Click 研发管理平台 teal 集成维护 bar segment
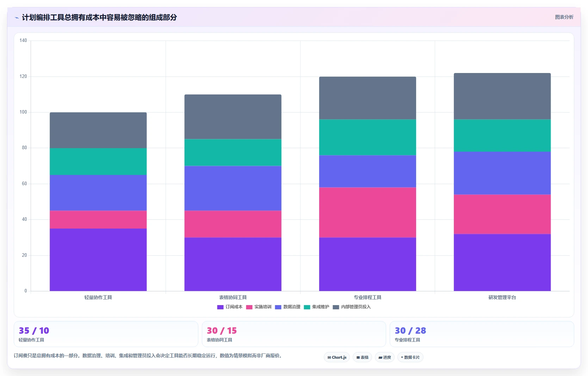The height and width of the screenshot is (376, 588). 502,135
